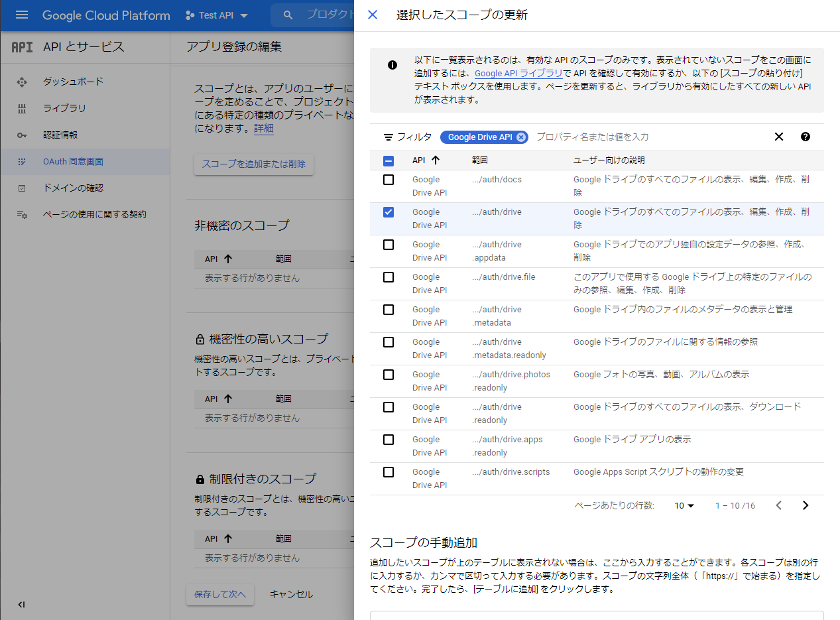The height and width of the screenshot is (620, 840).
Task: Click the 保存して次へ button
Action: pyautogui.click(x=220, y=594)
